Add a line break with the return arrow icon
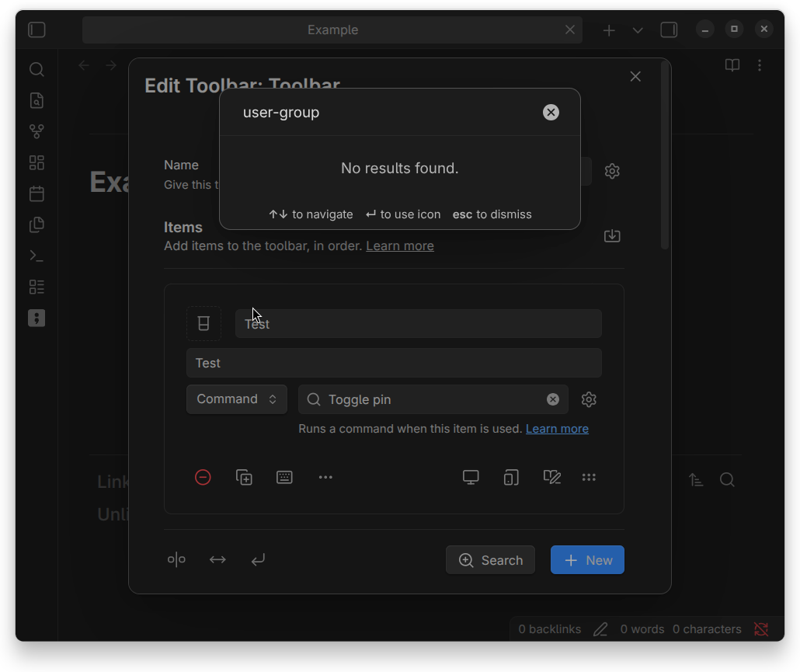Screen dimensions: 800x672 258,560
